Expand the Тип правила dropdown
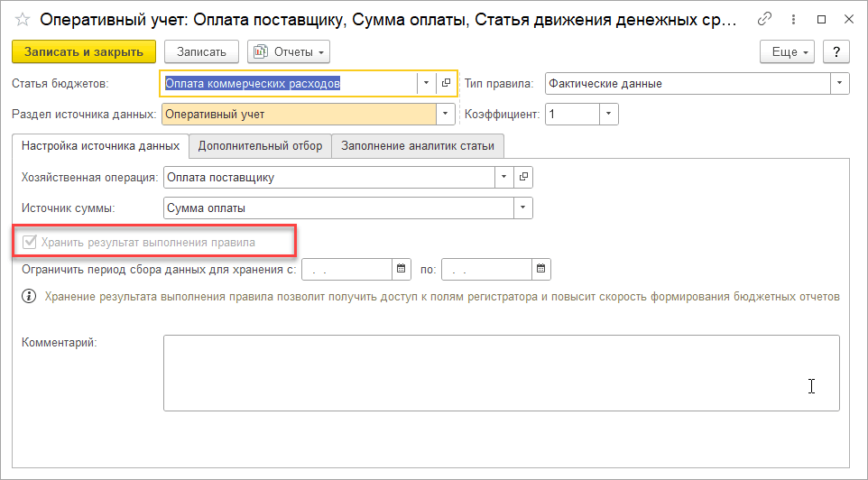This screenshot has width=868, height=480. click(x=840, y=84)
